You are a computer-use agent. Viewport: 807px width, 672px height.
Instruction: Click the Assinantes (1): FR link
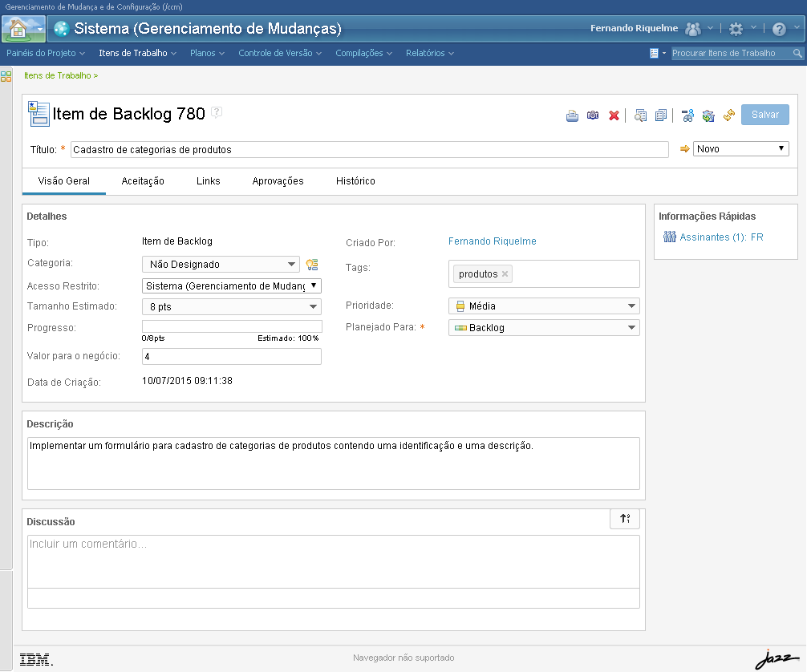[721, 237]
